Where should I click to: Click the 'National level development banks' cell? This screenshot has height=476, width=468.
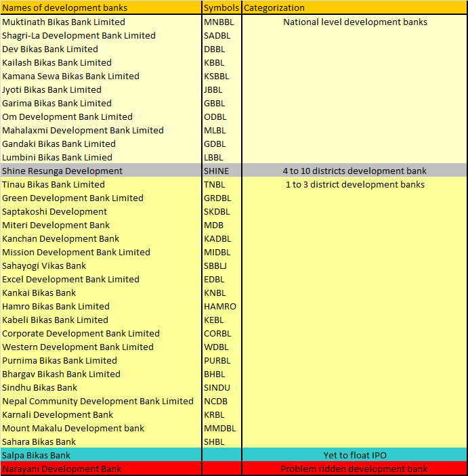pos(354,22)
